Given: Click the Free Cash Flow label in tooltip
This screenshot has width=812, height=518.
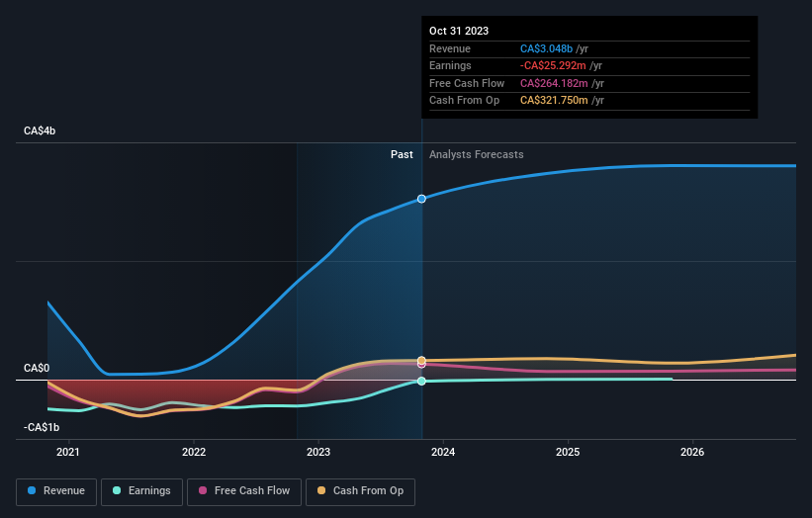Looking at the screenshot, I should click(x=467, y=83).
